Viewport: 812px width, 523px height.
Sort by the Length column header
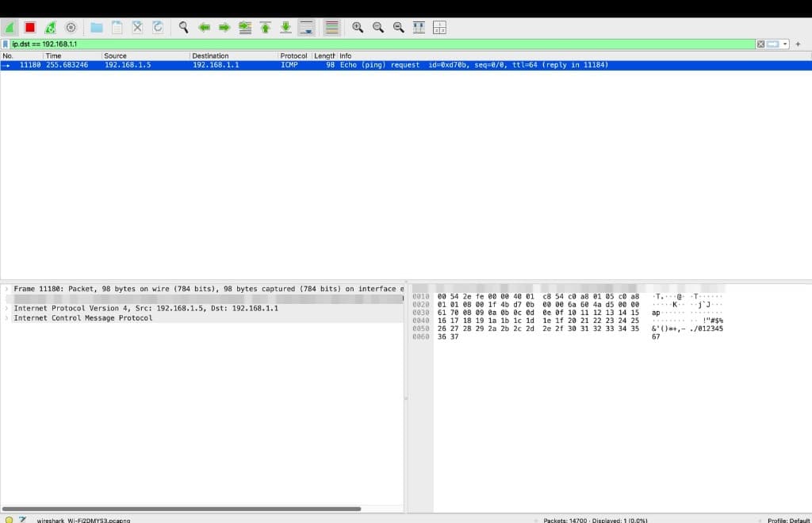pyautogui.click(x=324, y=56)
